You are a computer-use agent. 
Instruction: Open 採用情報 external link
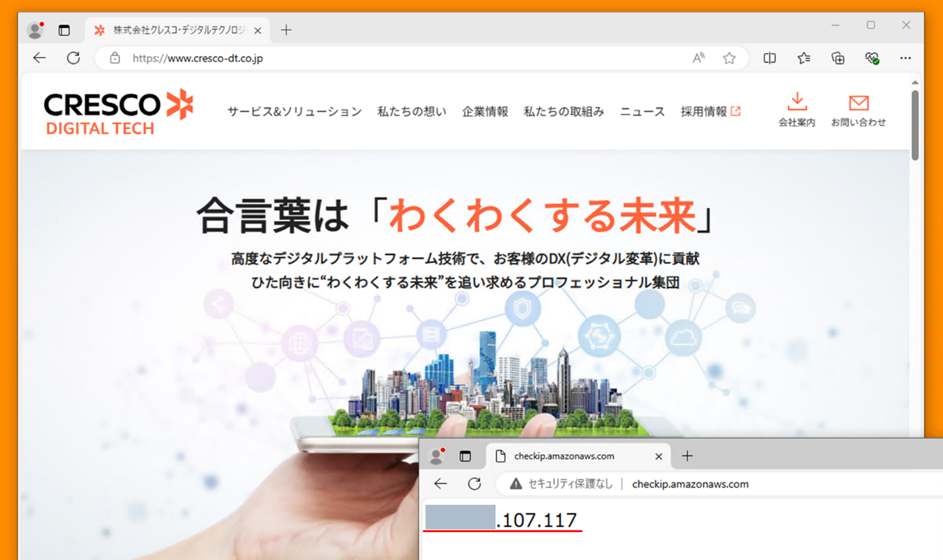coord(710,112)
